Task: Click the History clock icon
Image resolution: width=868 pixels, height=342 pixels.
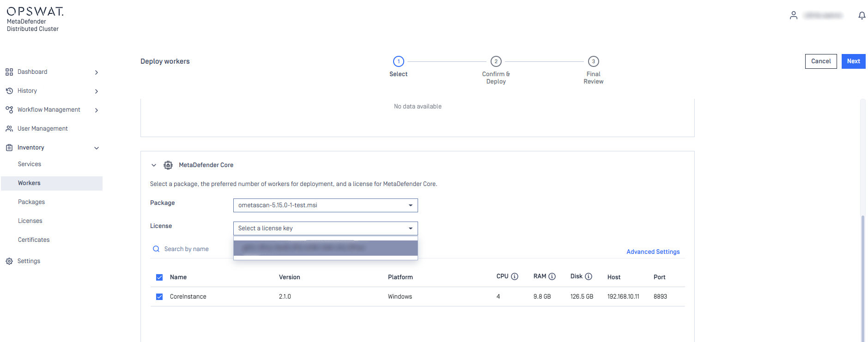Action: (9, 91)
